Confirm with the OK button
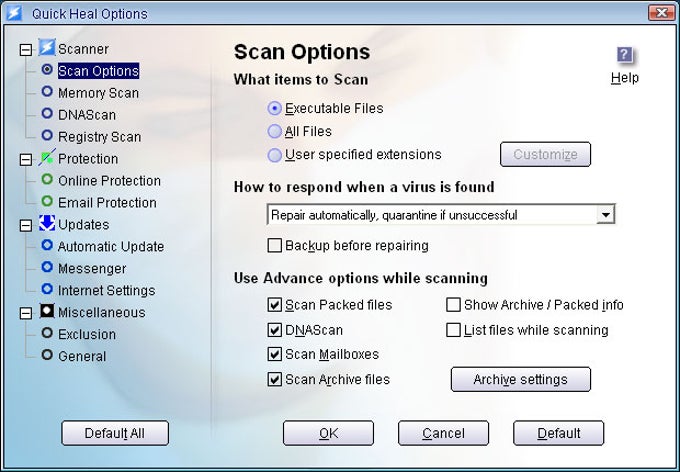This screenshot has width=680, height=472. tap(328, 433)
